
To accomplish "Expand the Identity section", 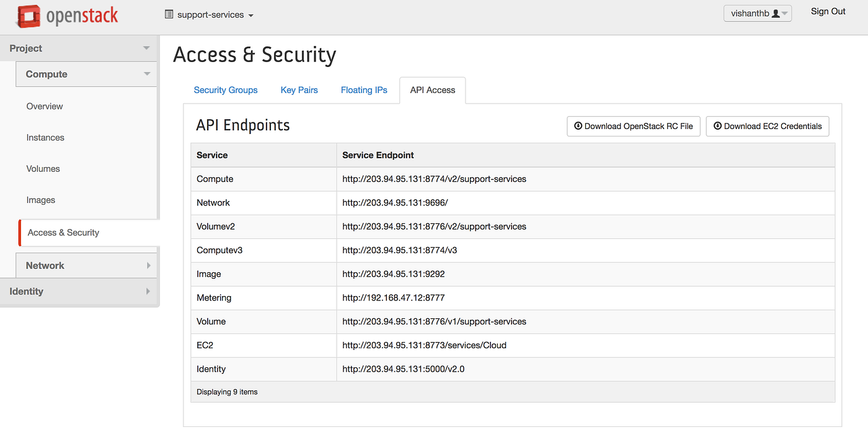I will point(80,291).
